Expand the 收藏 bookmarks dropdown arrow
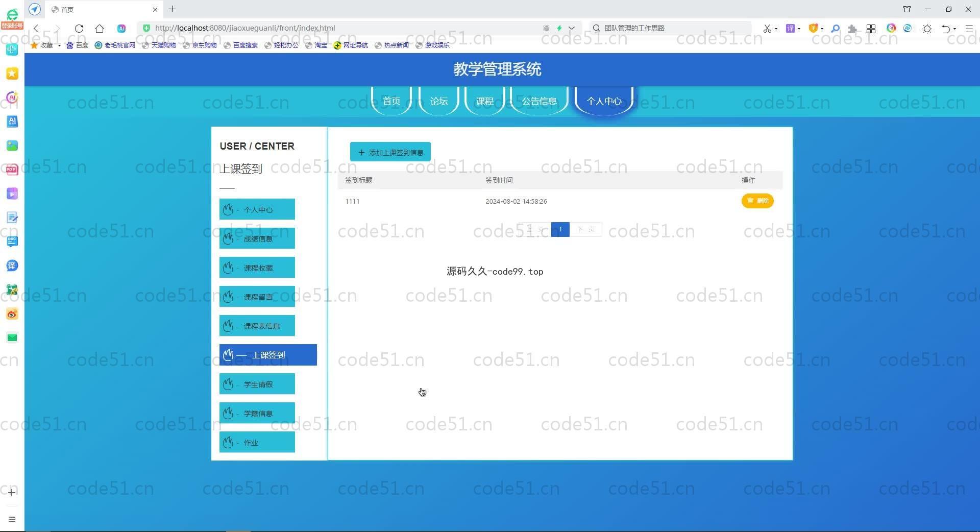 (59, 45)
